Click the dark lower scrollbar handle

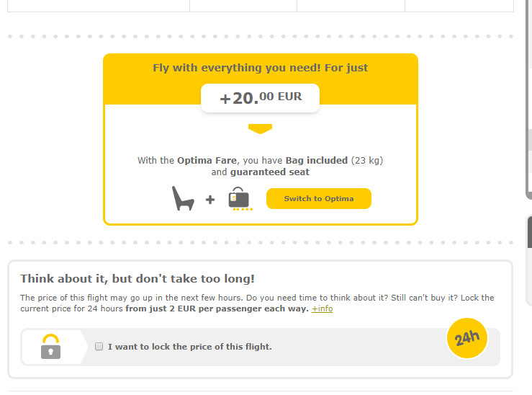point(530,232)
